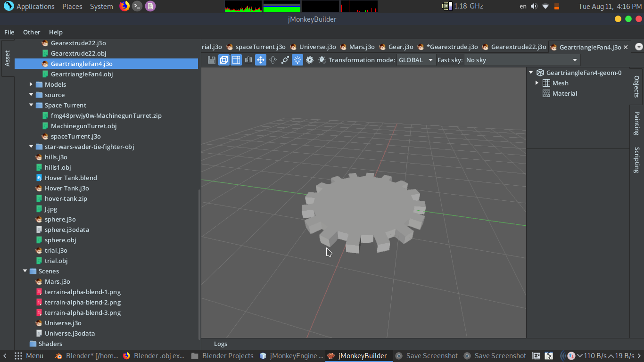644x362 pixels.
Task: Select the scale transform tool
Action: (x=285, y=60)
